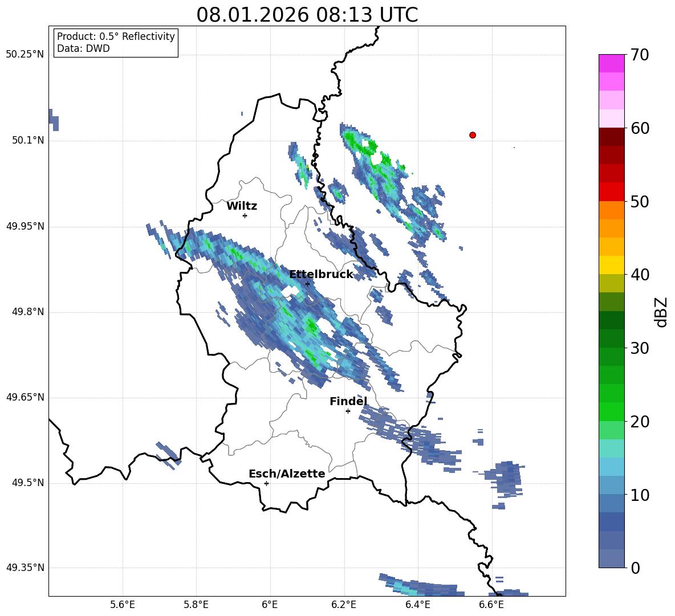Click the 10 value on the colorbar

pos(640,495)
